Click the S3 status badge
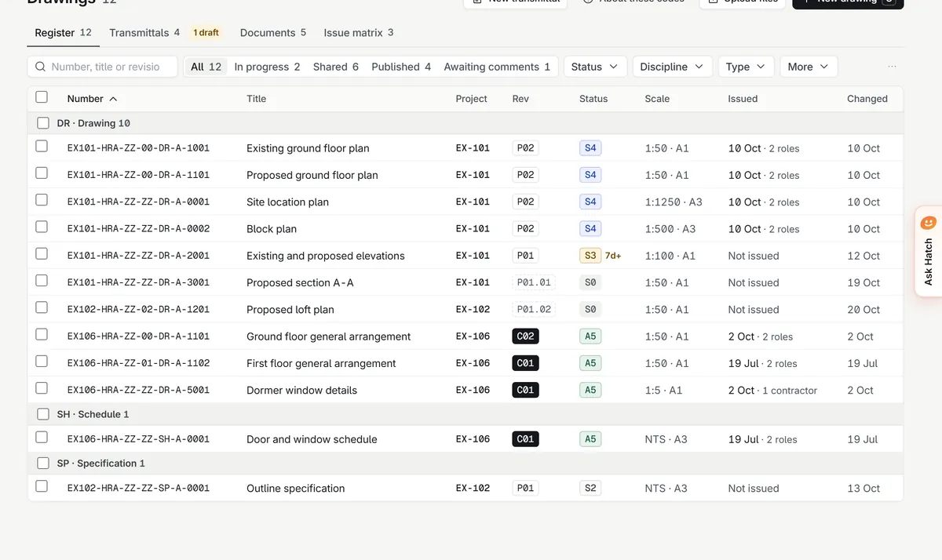This screenshot has height=560, width=942. click(x=590, y=256)
